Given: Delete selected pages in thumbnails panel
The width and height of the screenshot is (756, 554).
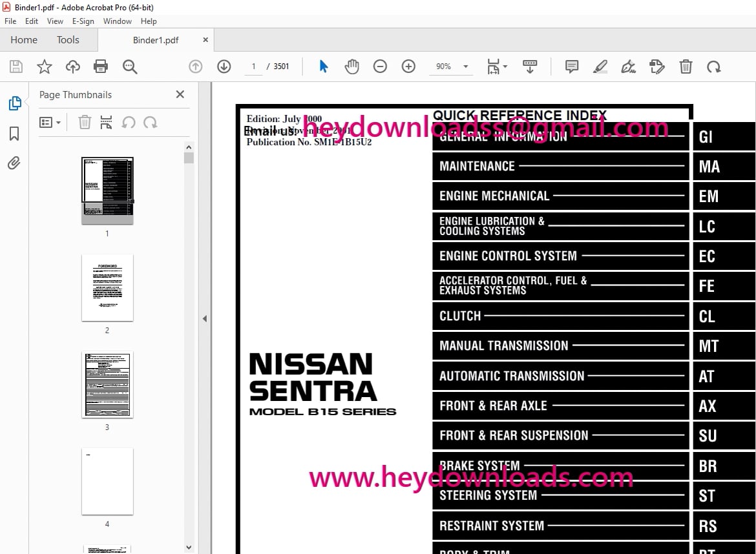Looking at the screenshot, I should [x=85, y=123].
